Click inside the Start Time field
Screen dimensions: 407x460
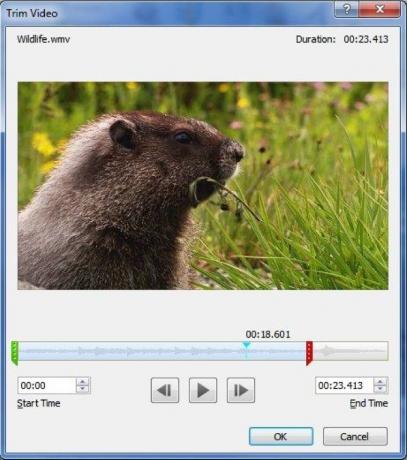tap(47, 386)
